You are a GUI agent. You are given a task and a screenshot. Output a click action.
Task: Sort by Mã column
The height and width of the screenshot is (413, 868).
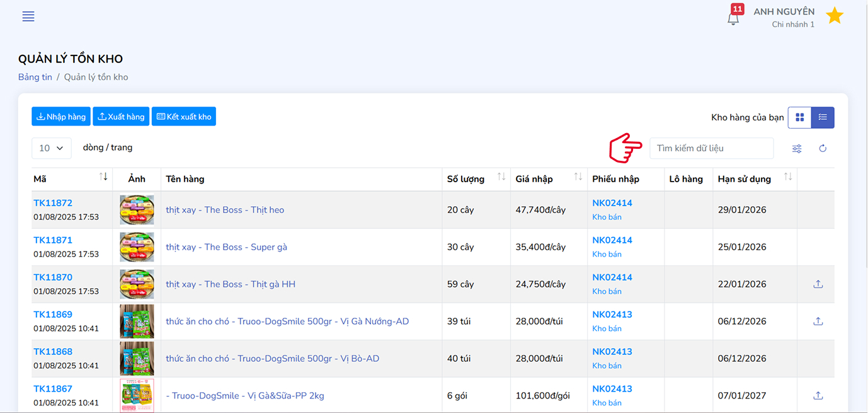pos(103,177)
